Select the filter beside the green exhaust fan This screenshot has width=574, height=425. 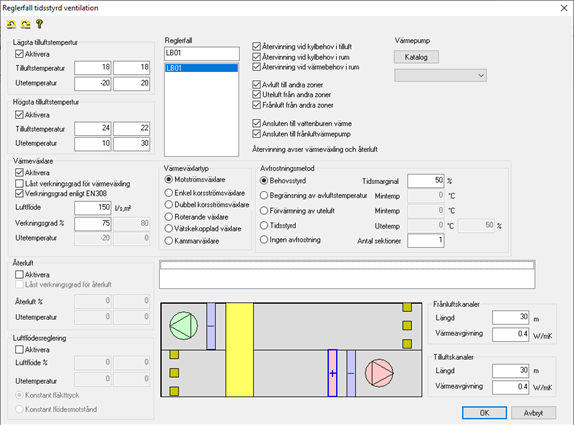[x=211, y=326]
